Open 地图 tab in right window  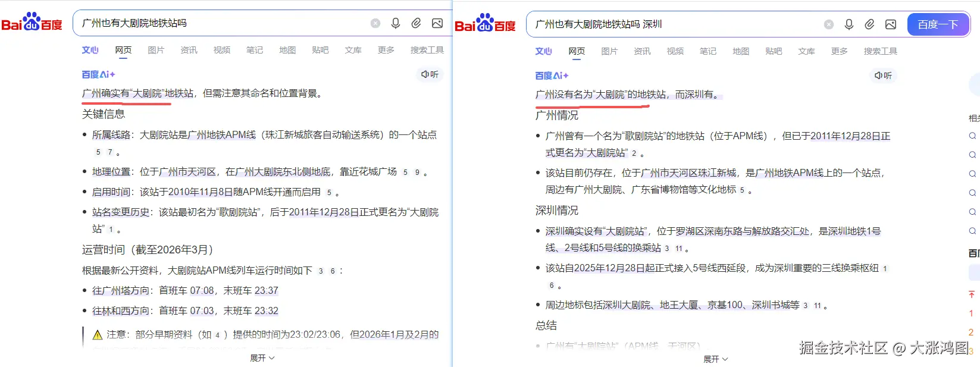[x=741, y=51]
